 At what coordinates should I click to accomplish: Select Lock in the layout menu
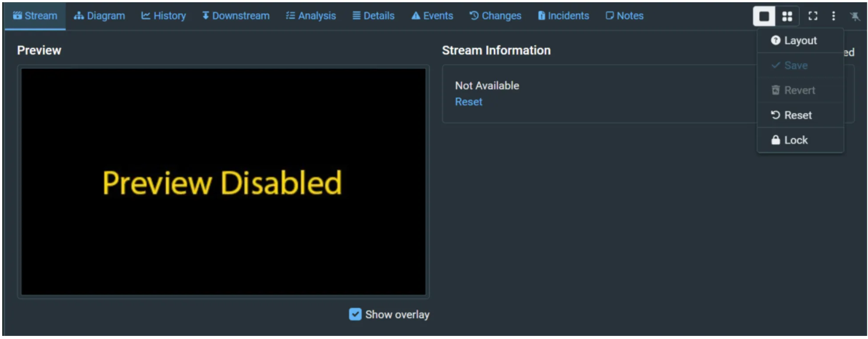[800, 140]
